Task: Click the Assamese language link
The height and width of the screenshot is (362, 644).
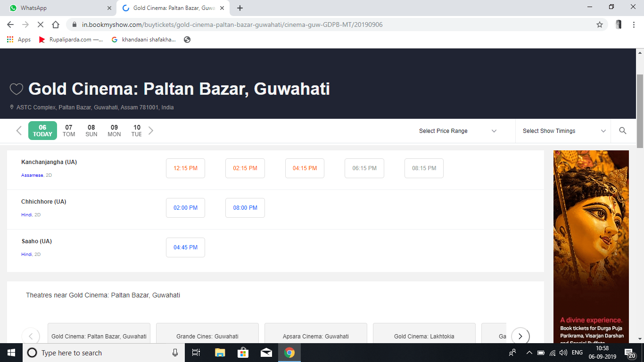Action: pyautogui.click(x=32, y=175)
